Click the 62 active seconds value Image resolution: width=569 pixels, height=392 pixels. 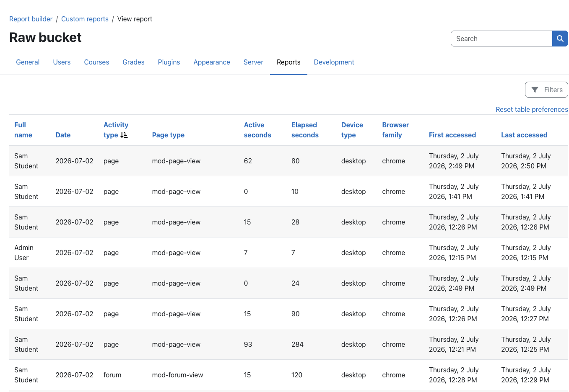[248, 161]
